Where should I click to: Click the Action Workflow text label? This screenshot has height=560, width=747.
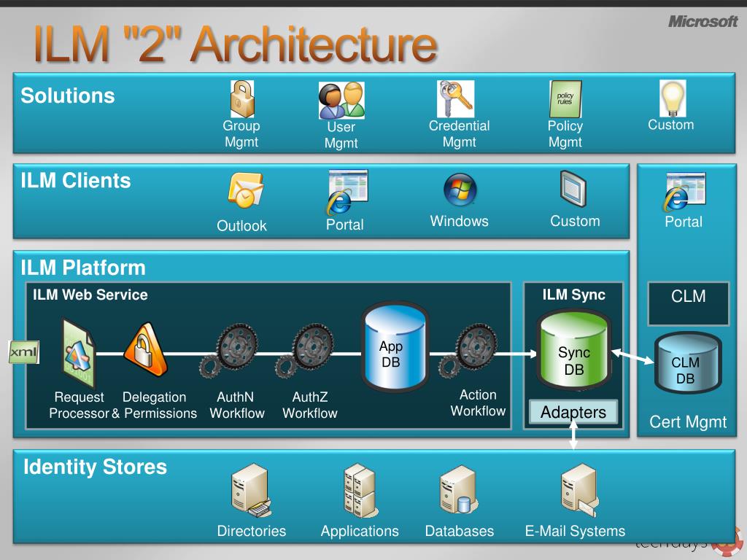point(478,402)
